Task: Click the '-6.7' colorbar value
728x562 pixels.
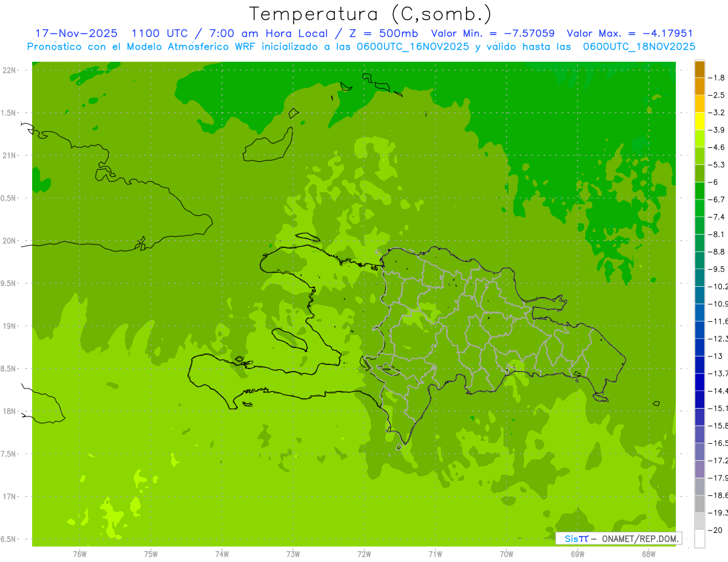Action: (716, 199)
